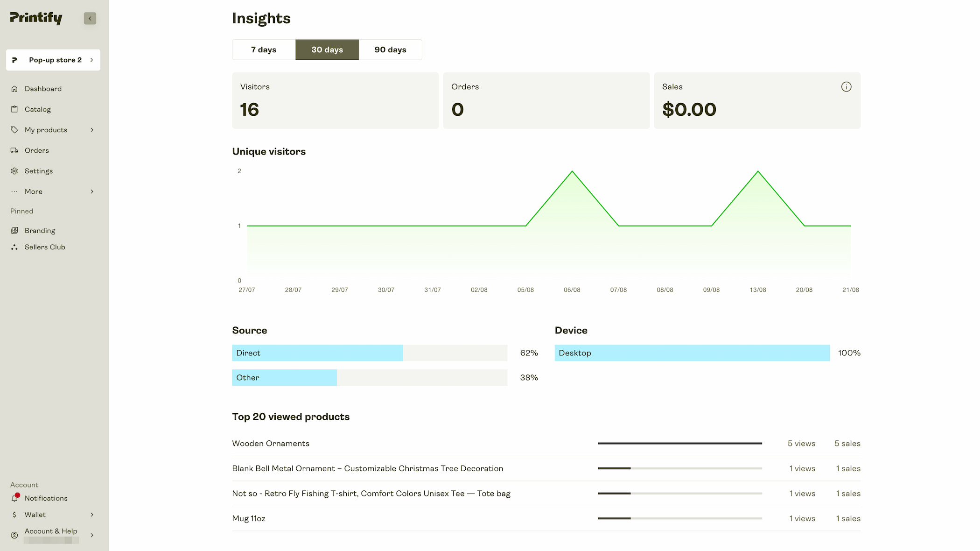The width and height of the screenshot is (980, 551).
Task: Click the Other source progress bar
Action: 370,378
